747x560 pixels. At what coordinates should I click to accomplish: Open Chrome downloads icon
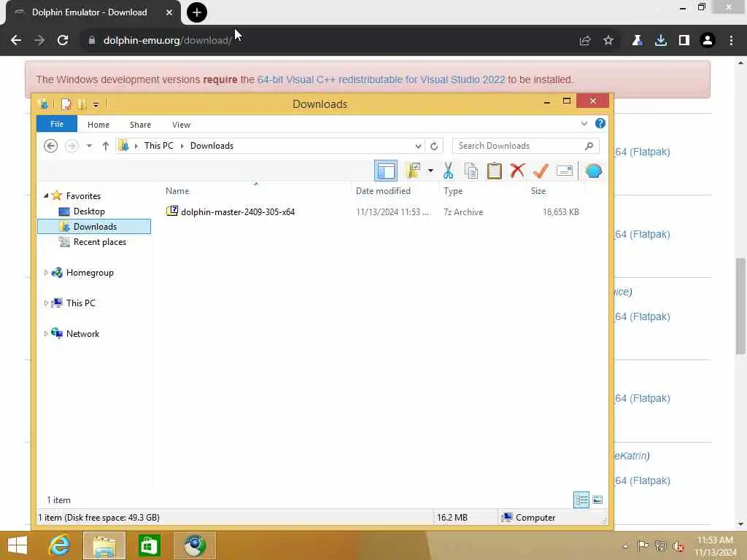(x=660, y=41)
